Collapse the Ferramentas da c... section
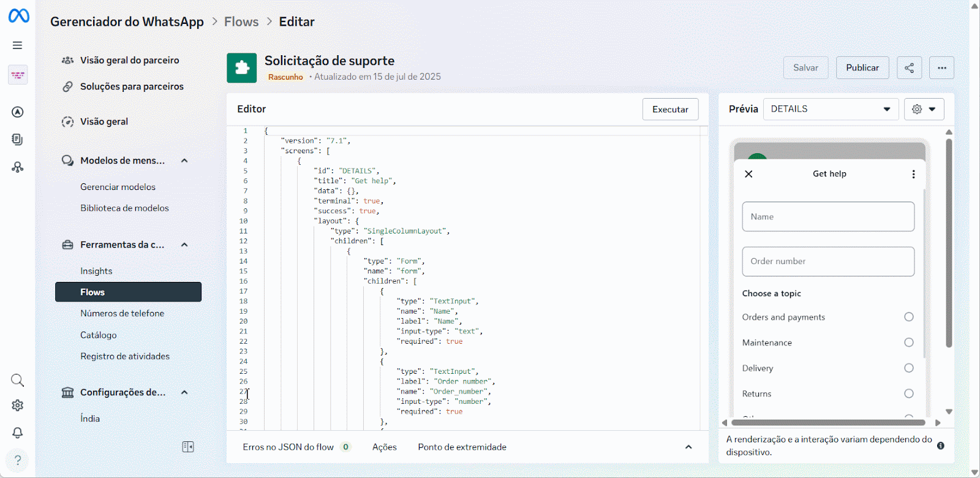980x478 pixels. coord(184,245)
